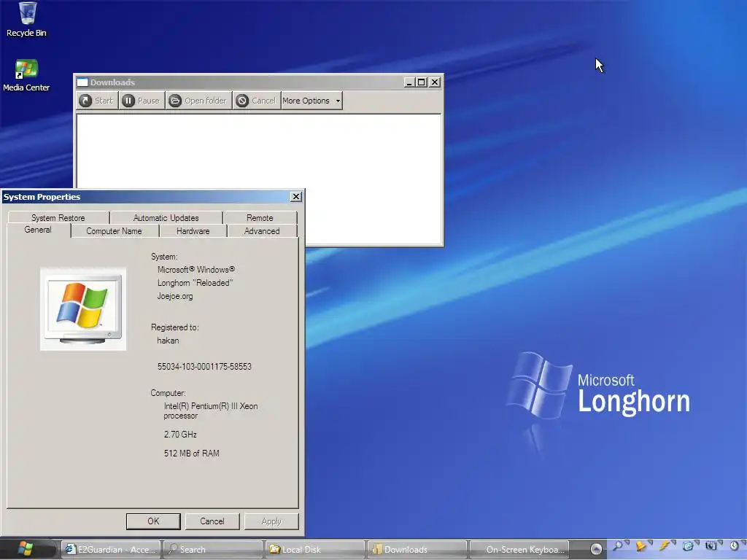The height and width of the screenshot is (560, 747).
Task: Click the yellow bell notification icon
Action: 640,545
